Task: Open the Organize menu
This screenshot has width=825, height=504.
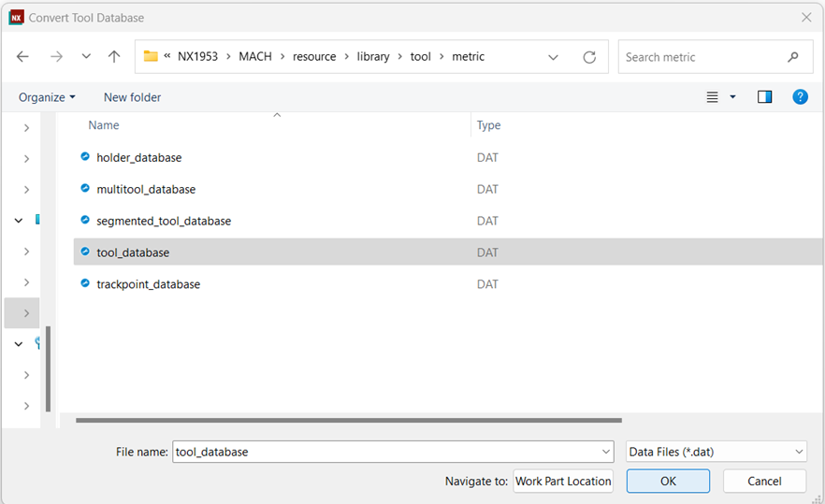Action: (47, 97)
